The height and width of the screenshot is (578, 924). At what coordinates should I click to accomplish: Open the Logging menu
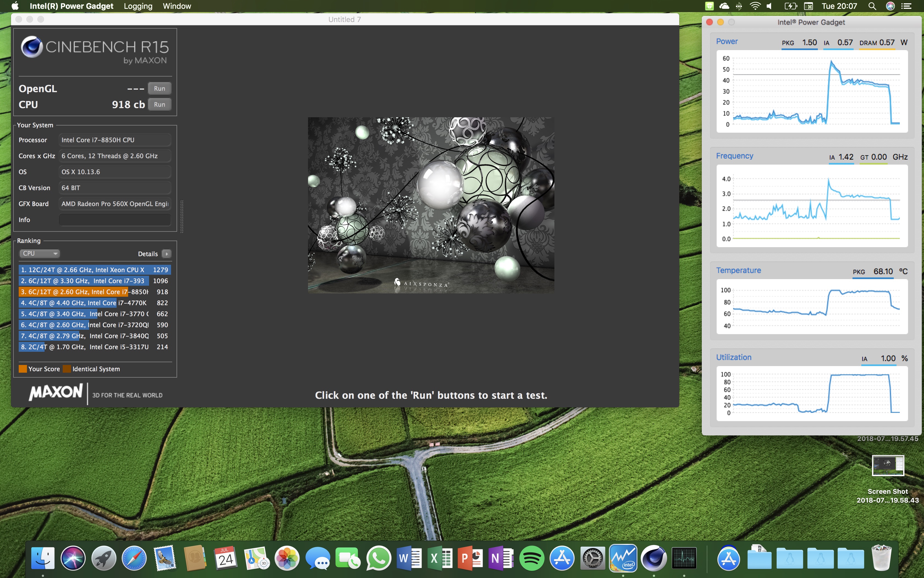[x=138, y=6]
